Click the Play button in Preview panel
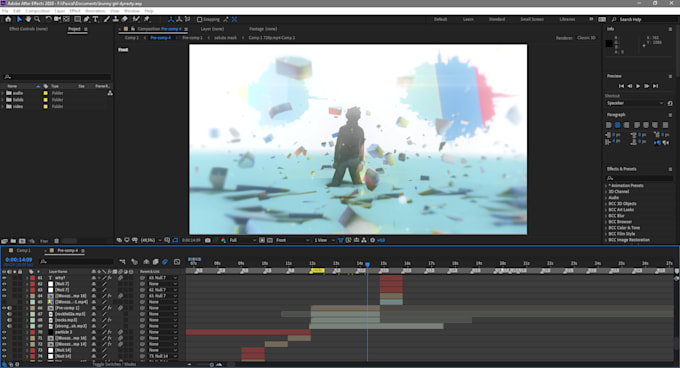This screenshot has width=680, height=368. tap(638, 86)
